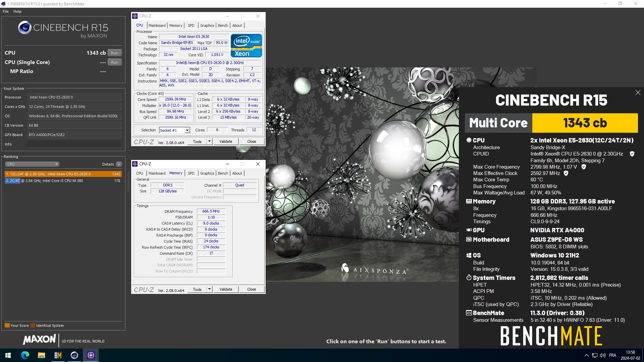Click CPU-Z top window title icon

(135, 16)
